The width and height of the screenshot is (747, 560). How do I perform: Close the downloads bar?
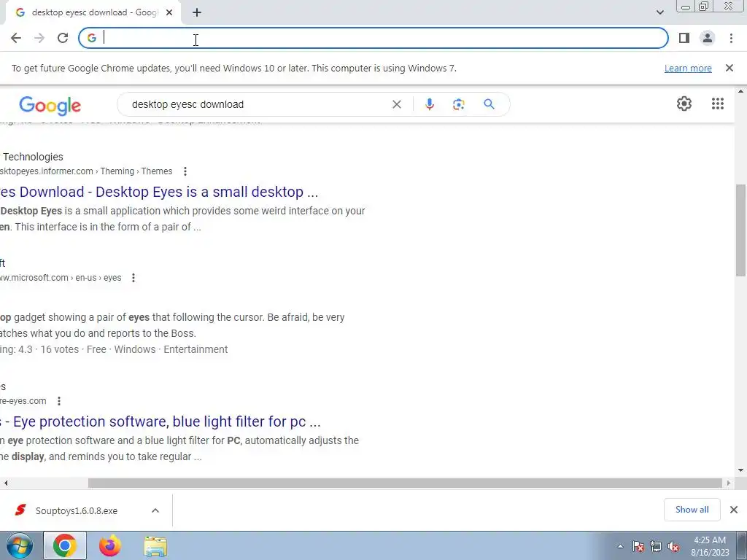click(734, 510)
